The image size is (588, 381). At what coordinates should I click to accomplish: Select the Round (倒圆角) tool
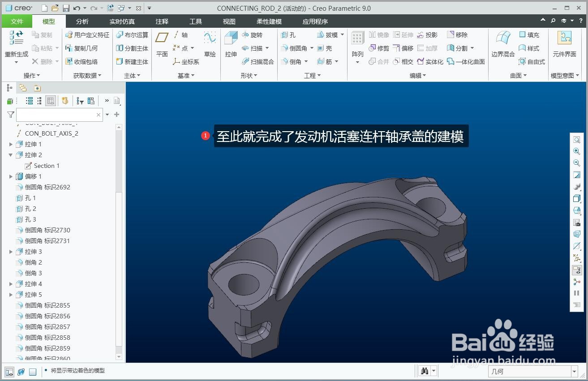[294, 48]
